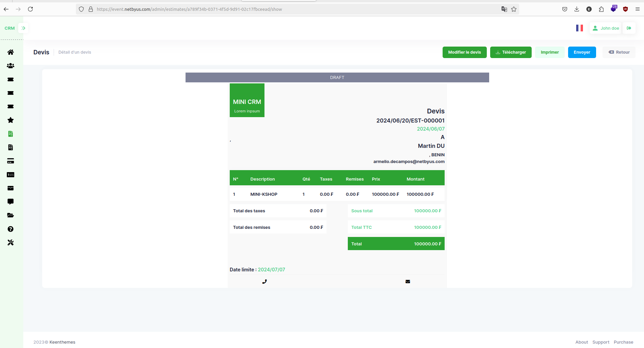Open the folder sidebar icon

tap(10, 215)
